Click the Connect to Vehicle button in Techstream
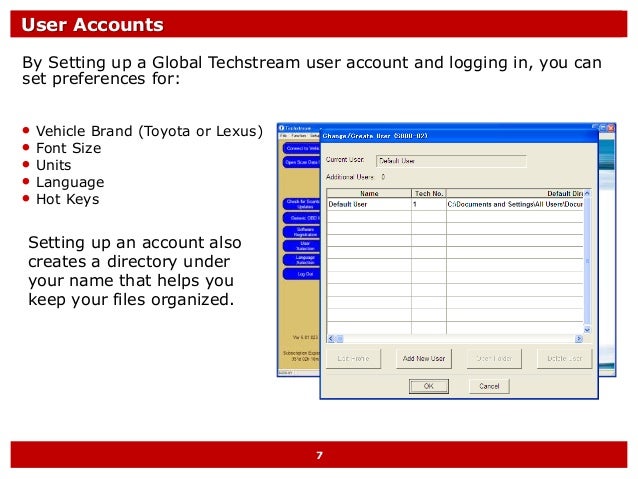 pos(302,149)
